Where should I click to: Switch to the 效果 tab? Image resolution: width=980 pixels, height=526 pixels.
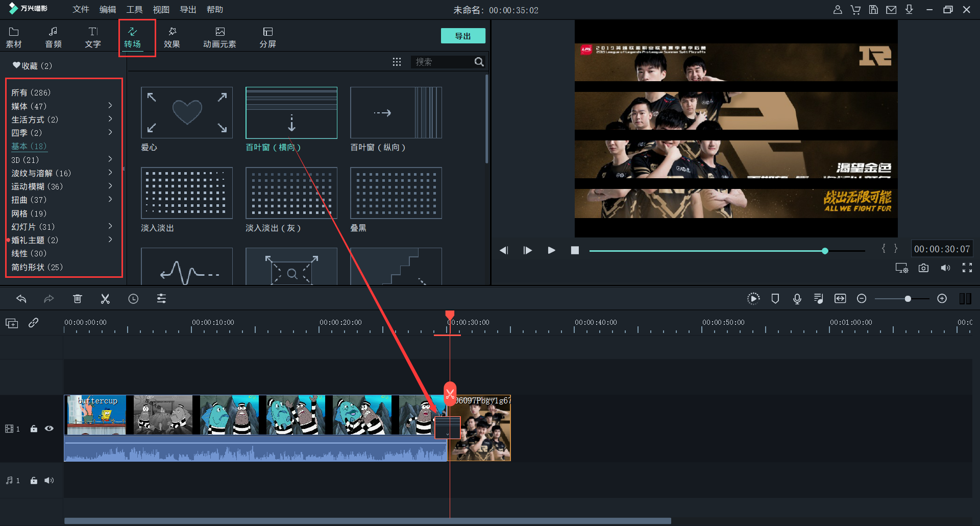[172, 37]
